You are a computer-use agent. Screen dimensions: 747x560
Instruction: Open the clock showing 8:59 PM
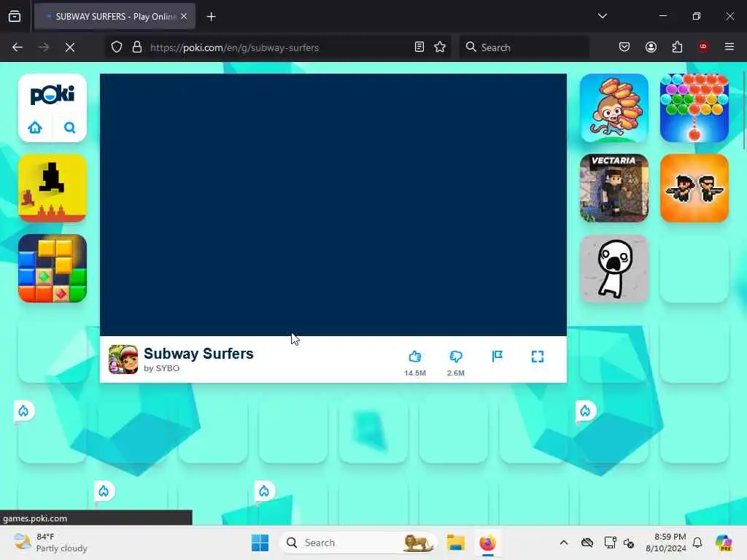point(666,542)
